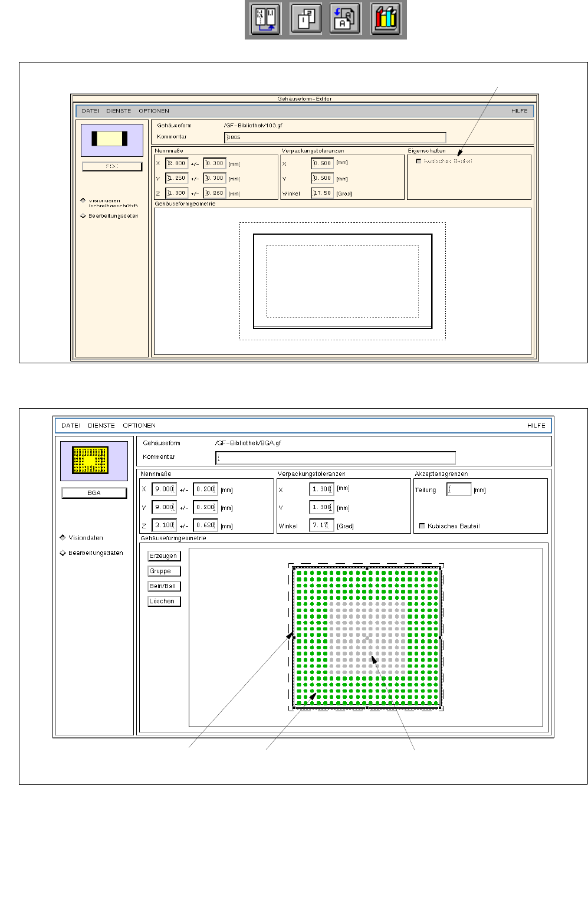The image size is (588, 920).
Task: Click the Winkel field showing 7.17
Action: point(321,525)
